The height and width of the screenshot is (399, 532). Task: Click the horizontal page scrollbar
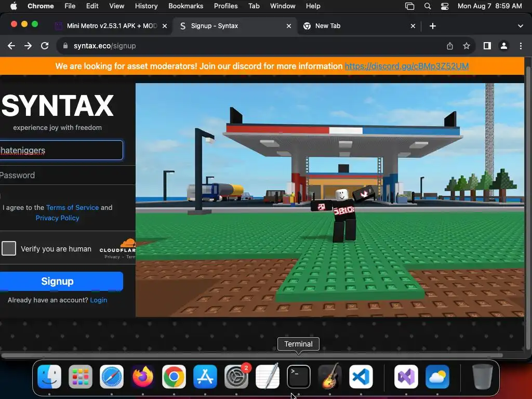click(252, 355)
